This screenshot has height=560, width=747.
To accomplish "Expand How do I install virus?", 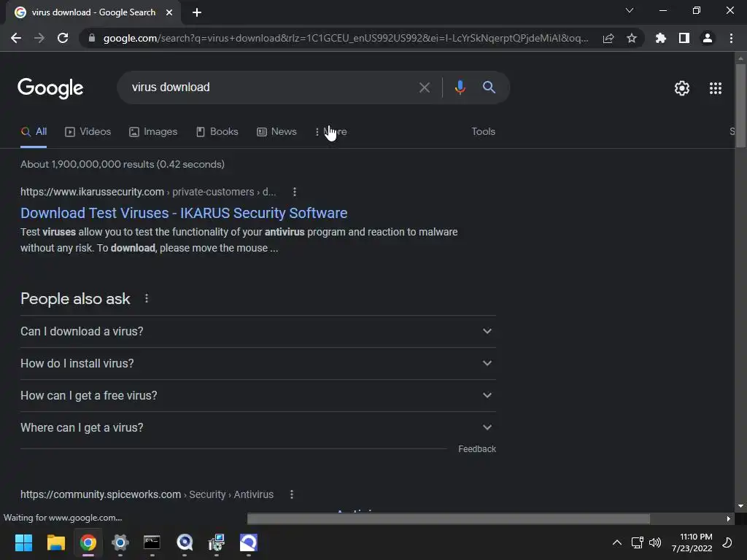I will click(258, 363).
